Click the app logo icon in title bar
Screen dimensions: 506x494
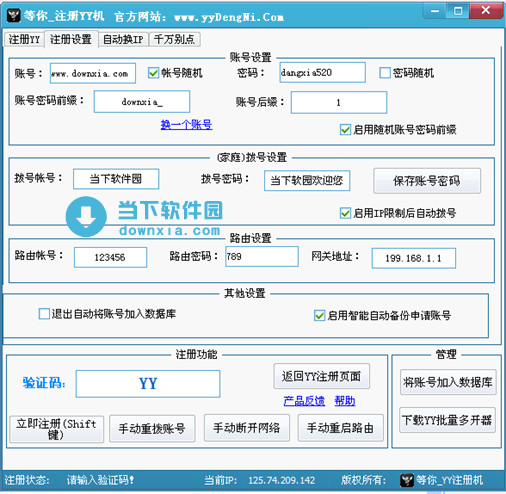click(13, 15)
